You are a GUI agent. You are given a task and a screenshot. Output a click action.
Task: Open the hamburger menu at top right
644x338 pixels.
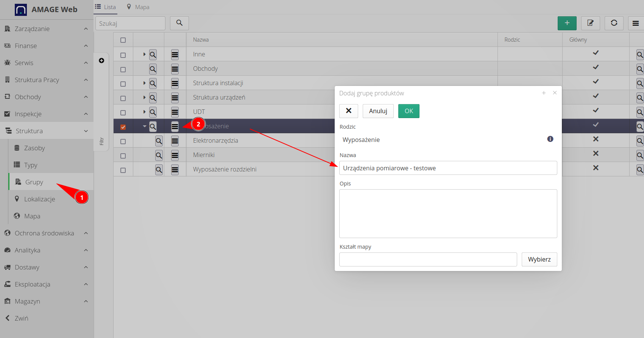point(635,23)
